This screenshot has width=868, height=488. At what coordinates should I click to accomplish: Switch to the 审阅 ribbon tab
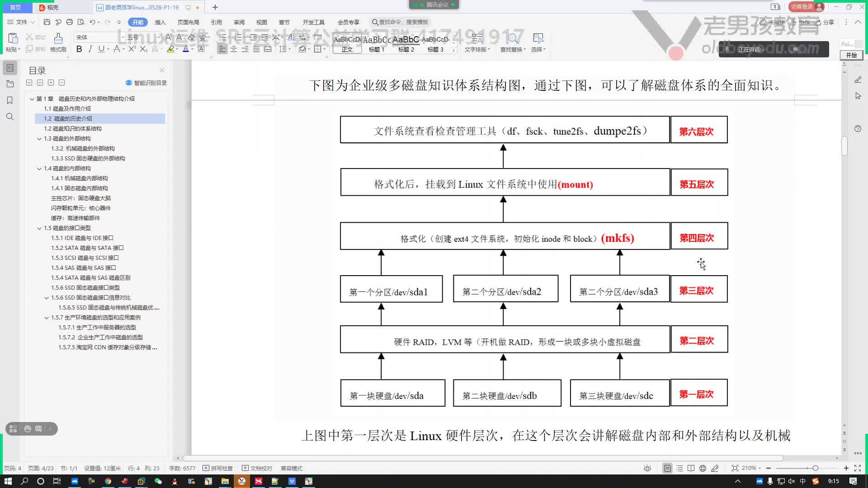[239, 22]
